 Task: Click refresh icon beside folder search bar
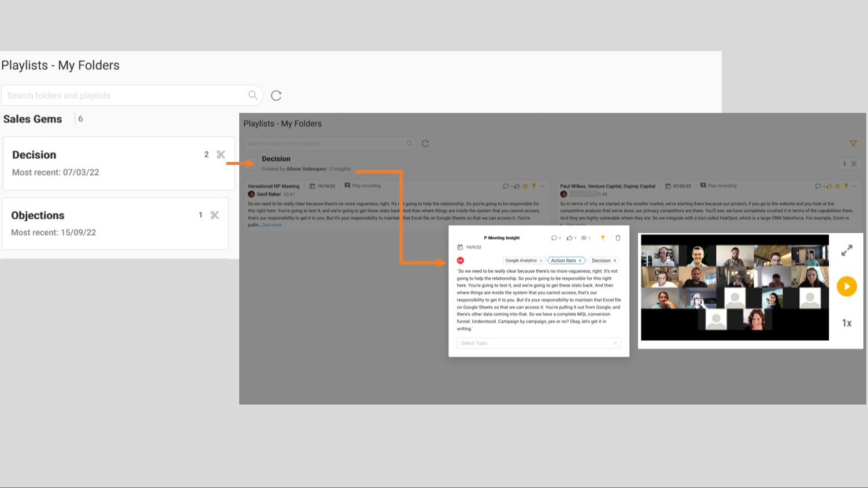point(276,96)
